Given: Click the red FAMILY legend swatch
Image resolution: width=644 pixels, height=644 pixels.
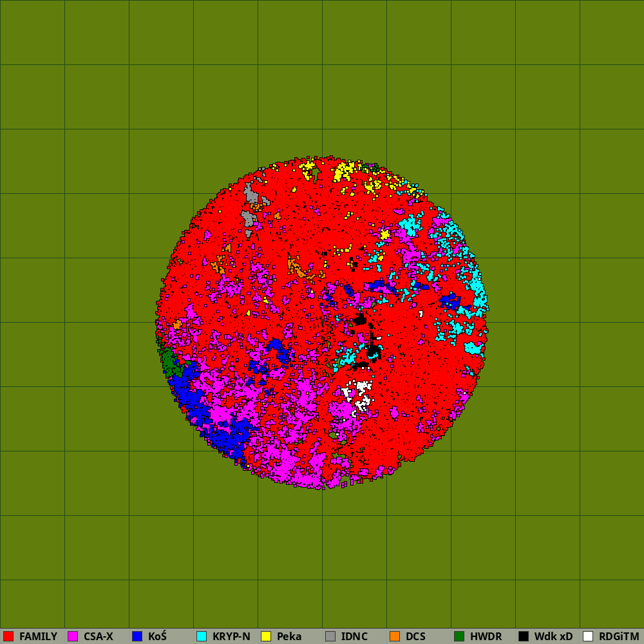Looking at the screenshot, I should [x=8, y=636].
